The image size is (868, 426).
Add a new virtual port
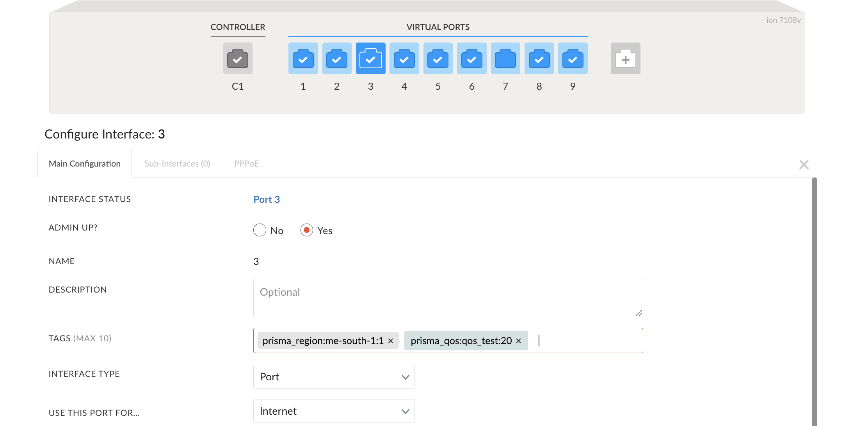625,59
